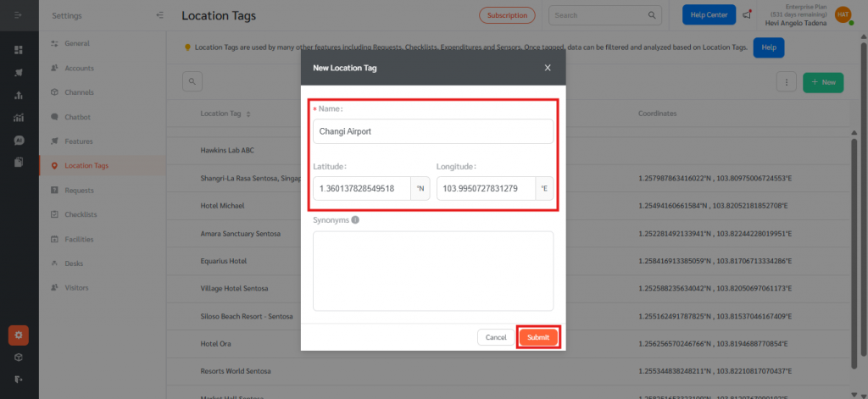Close the New Location Tag dialog

click(548, 68)
